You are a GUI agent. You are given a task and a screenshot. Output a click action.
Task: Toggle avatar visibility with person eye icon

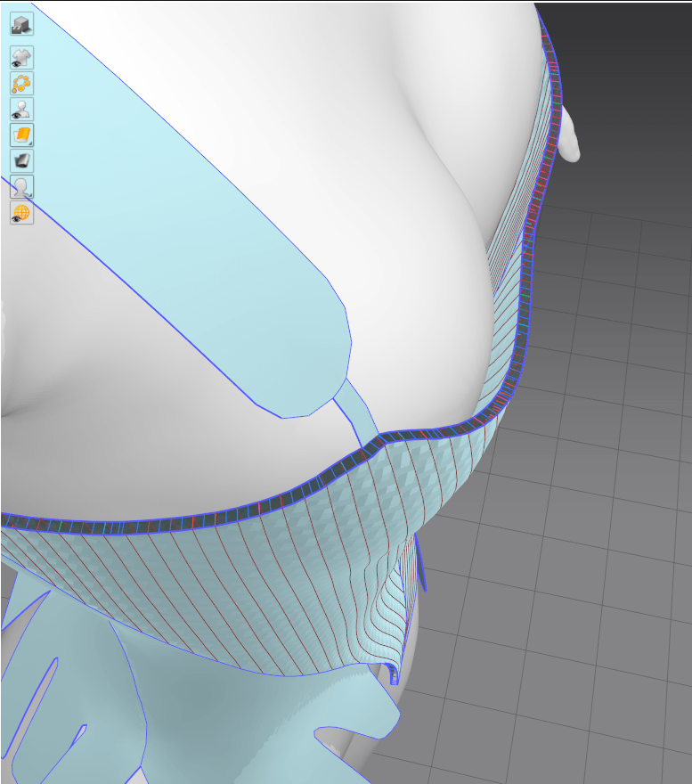tap(21, 110)
